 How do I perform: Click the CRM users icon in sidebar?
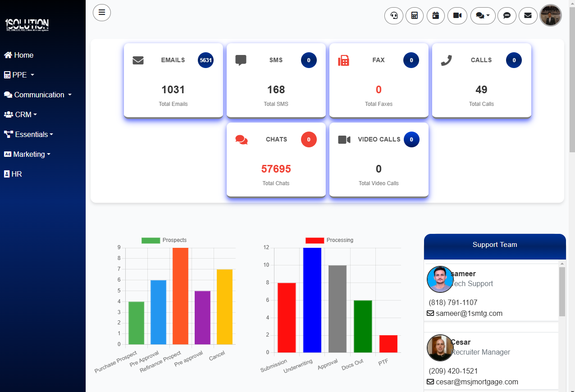point(9,114)
